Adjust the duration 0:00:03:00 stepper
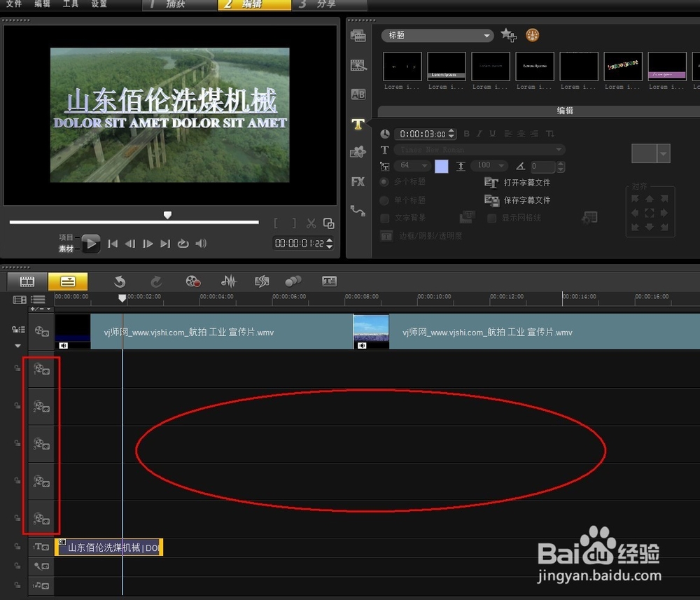700x600 pixels. [451, 134]
